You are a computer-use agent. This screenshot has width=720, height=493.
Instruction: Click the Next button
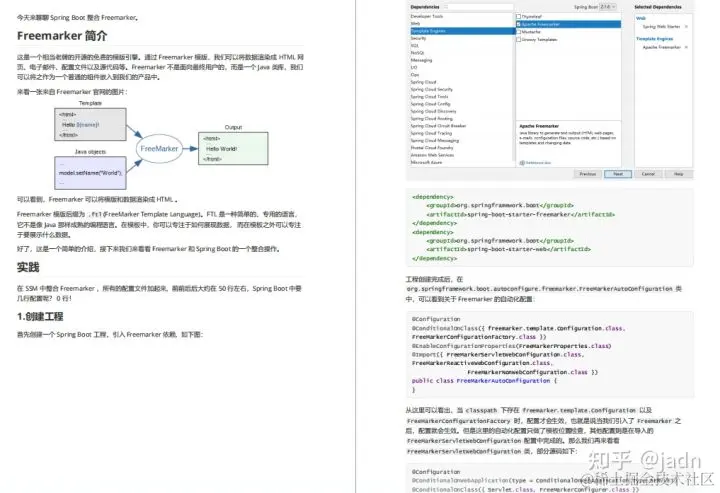click(618, 174)
